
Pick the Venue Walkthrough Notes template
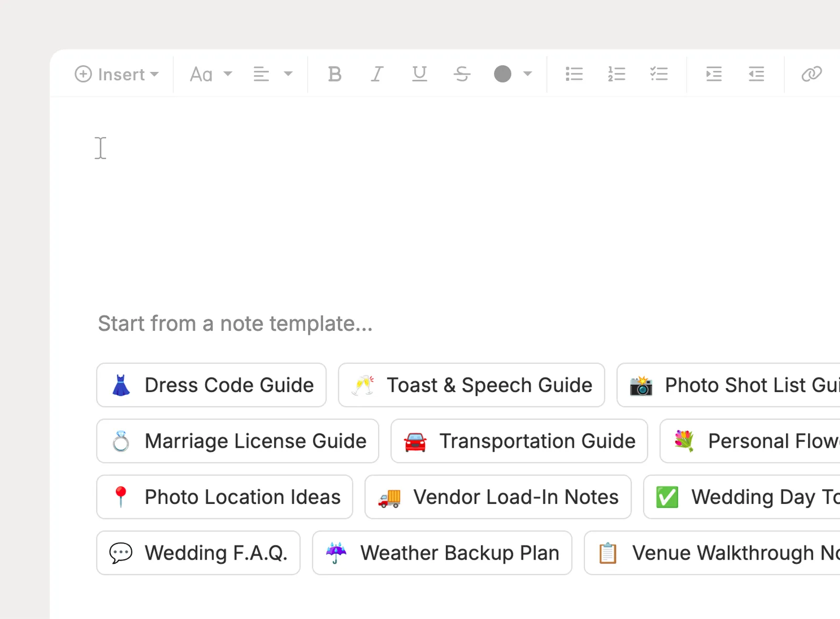tap(712, 553)
